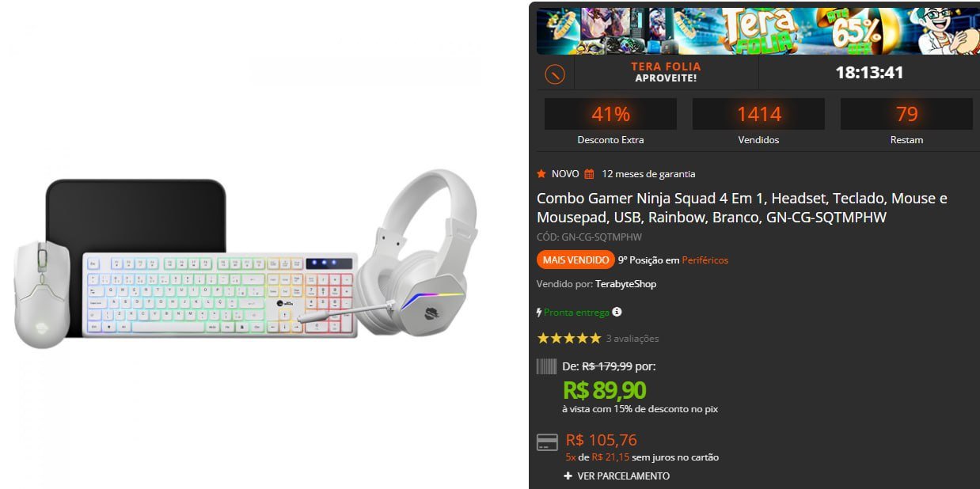Click the fifth rating star

(x=595, y=337)
